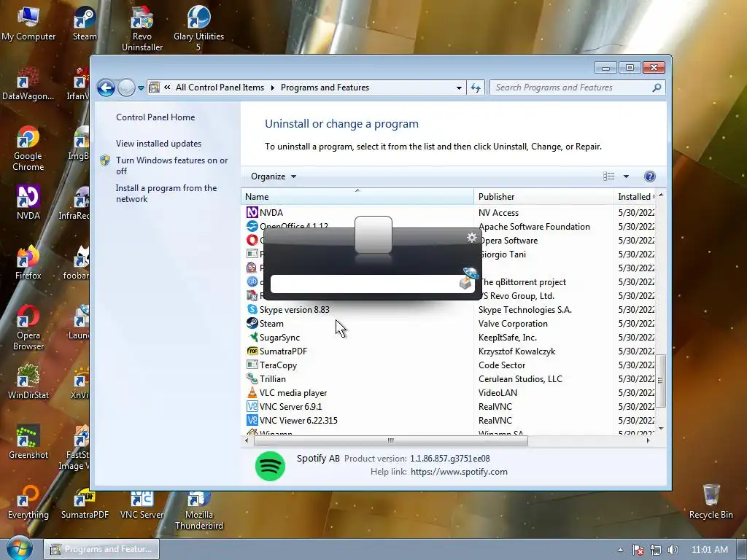
Task: Select the Opera Browser desktop shortcut
Action: point(28,328)
